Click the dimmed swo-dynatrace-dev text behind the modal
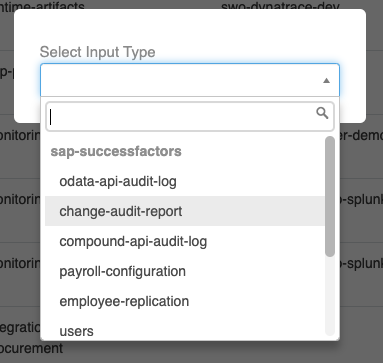This screenshot has width=383, height=363. pos(280,5)
